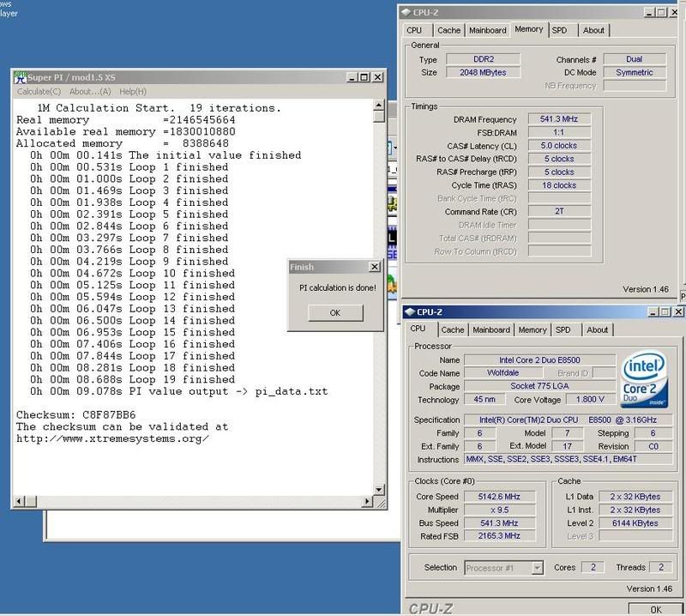The image size is (686, 616).
Task: Click the Package field Socket 775 LGA
Action: point(539,386)
